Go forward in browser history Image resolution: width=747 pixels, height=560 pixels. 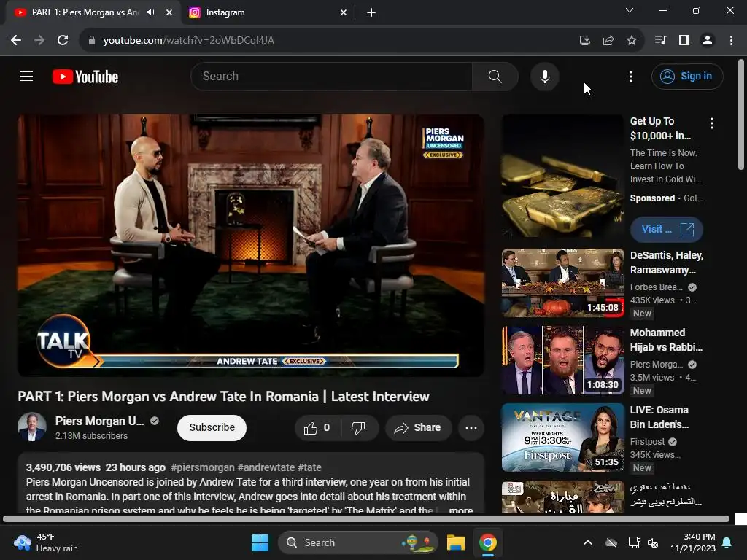point(39,41)
